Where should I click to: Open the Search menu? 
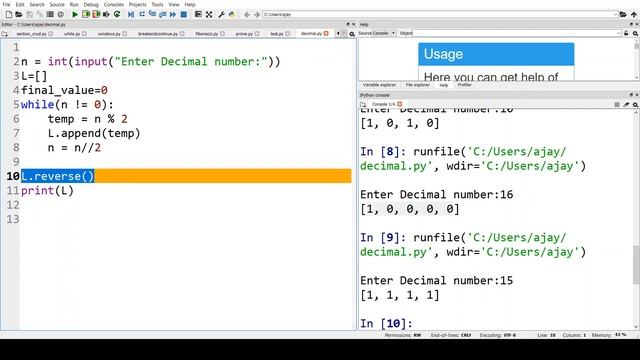point(37,4)
